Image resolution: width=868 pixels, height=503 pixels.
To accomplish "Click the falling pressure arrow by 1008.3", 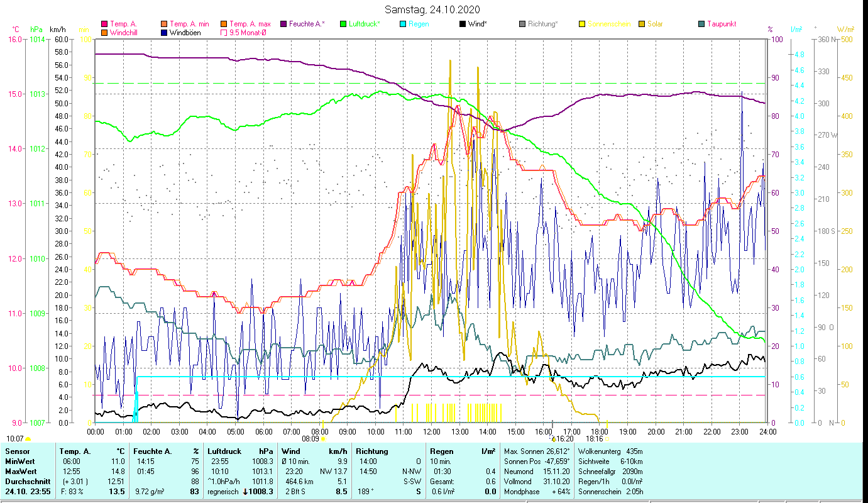I will click(246, 492).
